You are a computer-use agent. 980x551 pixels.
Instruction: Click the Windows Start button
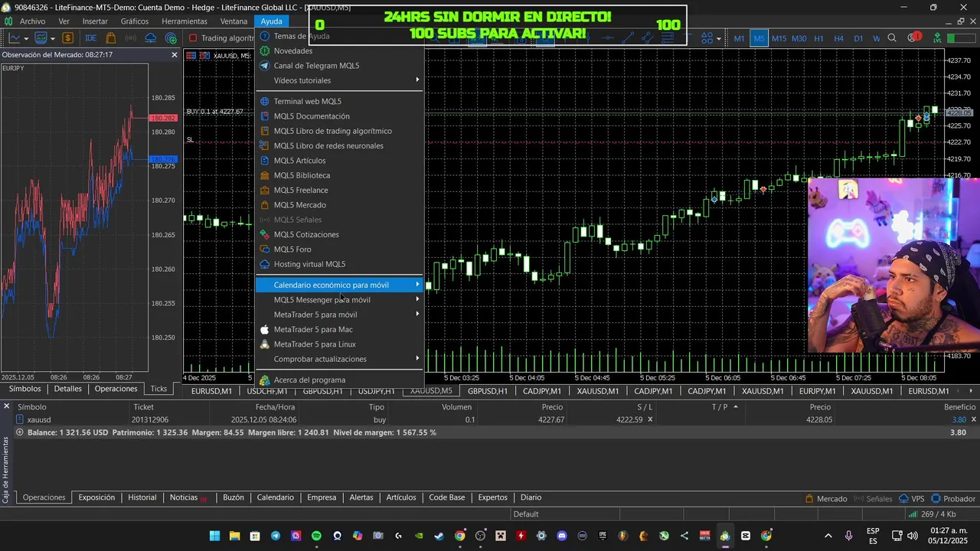214,536
